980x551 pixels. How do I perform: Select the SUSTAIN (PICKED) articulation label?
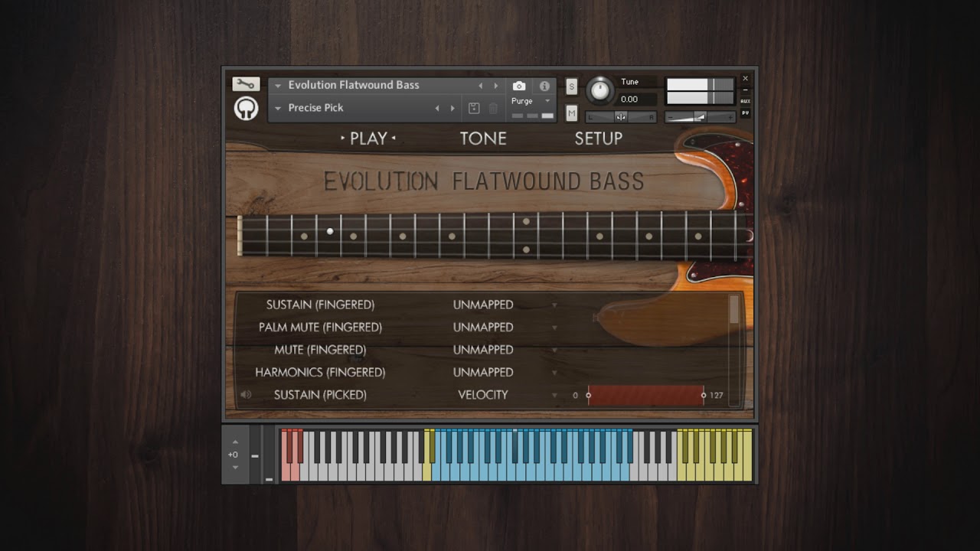[320, 395]
